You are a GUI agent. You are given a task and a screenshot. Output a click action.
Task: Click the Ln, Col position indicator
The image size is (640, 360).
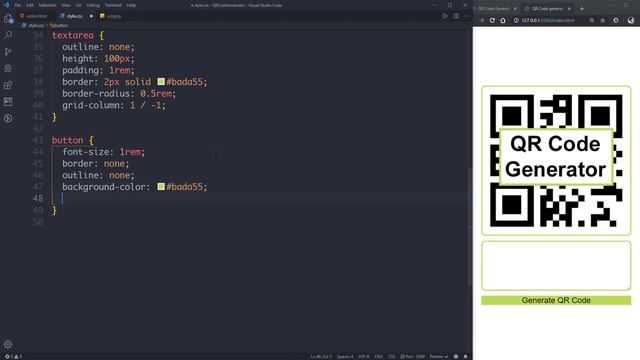pyautogui.click(x=321, y=356)
